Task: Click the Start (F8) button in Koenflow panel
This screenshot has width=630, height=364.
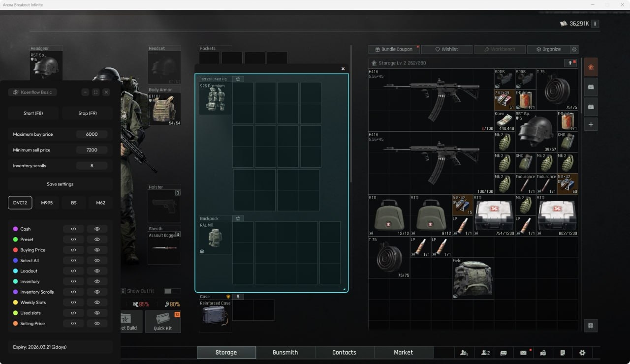Action: [x=33, y=113]
